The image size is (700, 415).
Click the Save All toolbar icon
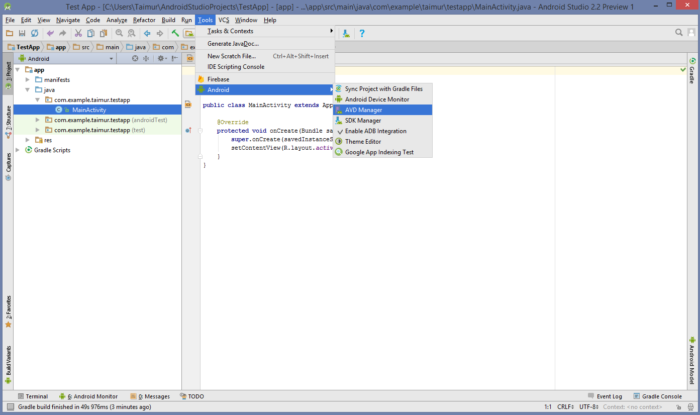coord(21,33)
